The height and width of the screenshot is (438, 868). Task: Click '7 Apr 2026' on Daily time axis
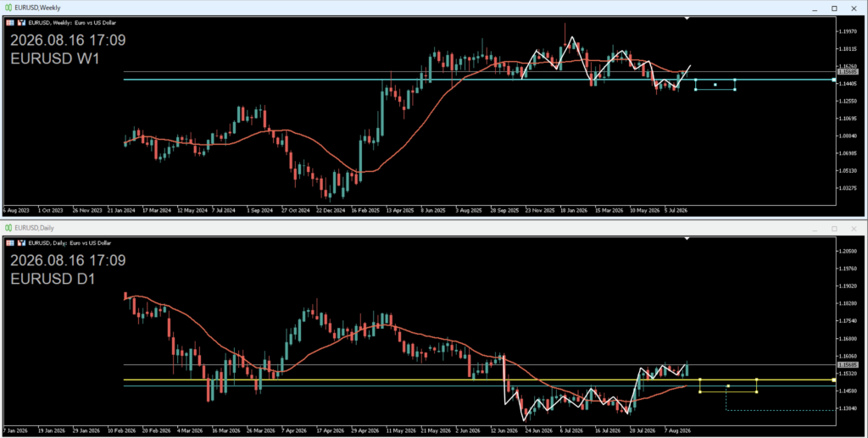point(293,430)
